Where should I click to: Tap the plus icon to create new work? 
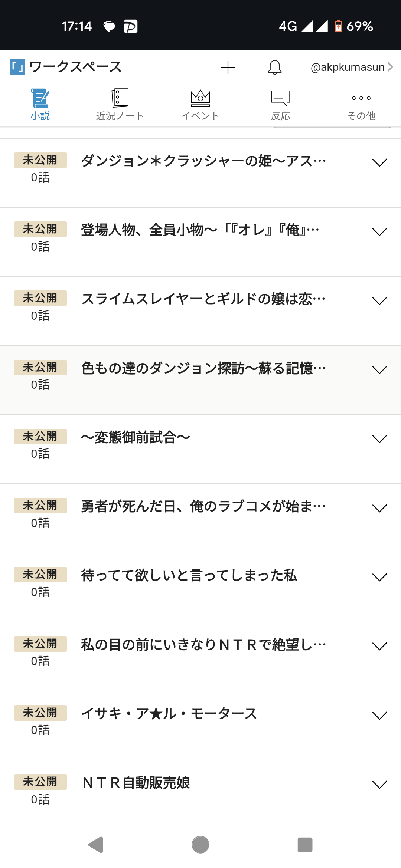click(x=228, y=68)
